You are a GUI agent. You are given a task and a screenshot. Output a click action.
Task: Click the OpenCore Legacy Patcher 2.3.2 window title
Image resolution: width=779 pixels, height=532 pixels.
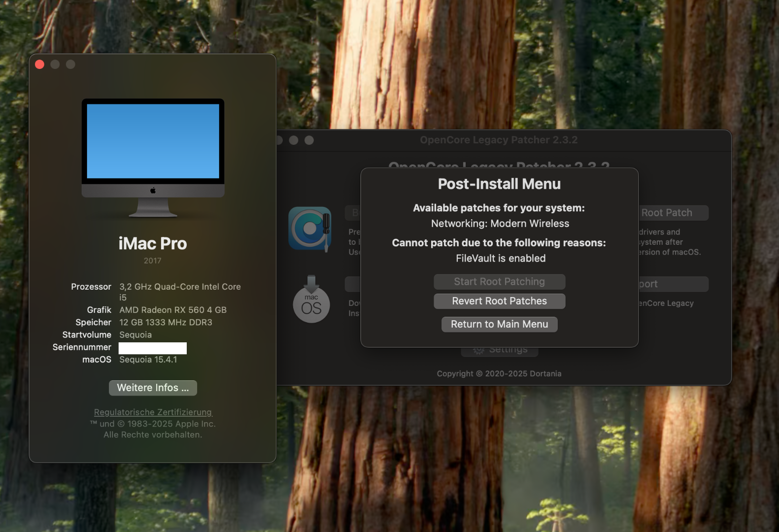499,140
